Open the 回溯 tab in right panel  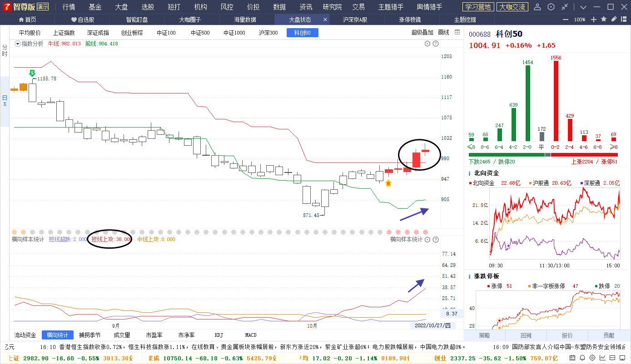click(526, 335)
